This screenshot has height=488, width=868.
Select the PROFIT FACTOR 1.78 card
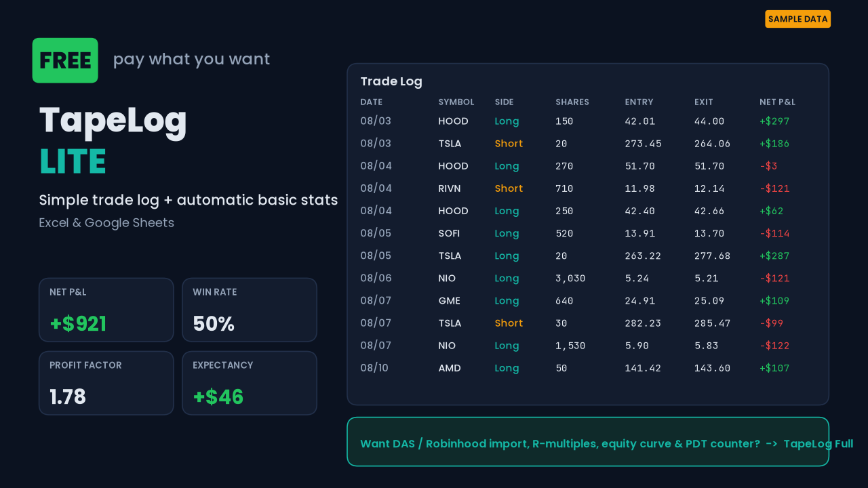pos(106,383)
